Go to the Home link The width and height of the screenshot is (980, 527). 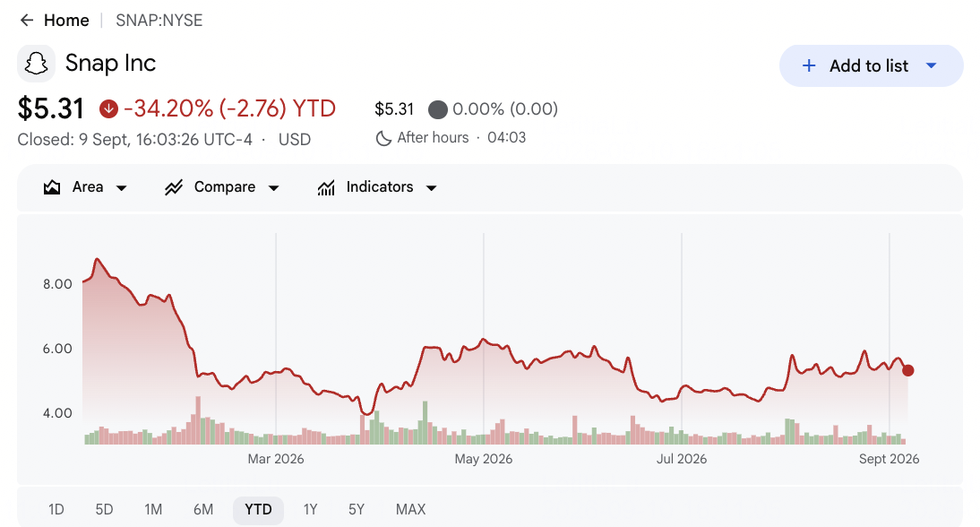[x=66, y=21]
